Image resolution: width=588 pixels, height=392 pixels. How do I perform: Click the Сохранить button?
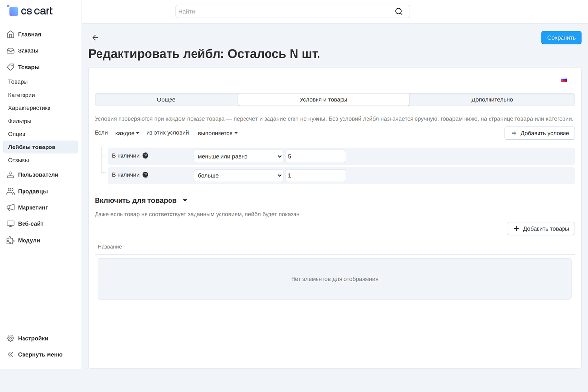[561, 38]
